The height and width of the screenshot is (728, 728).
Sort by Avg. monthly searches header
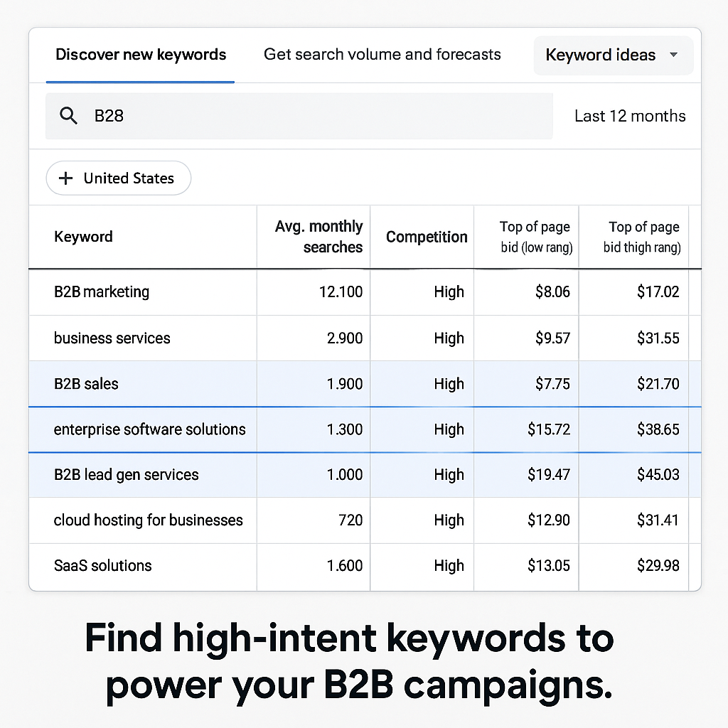[x=319, y=237]
